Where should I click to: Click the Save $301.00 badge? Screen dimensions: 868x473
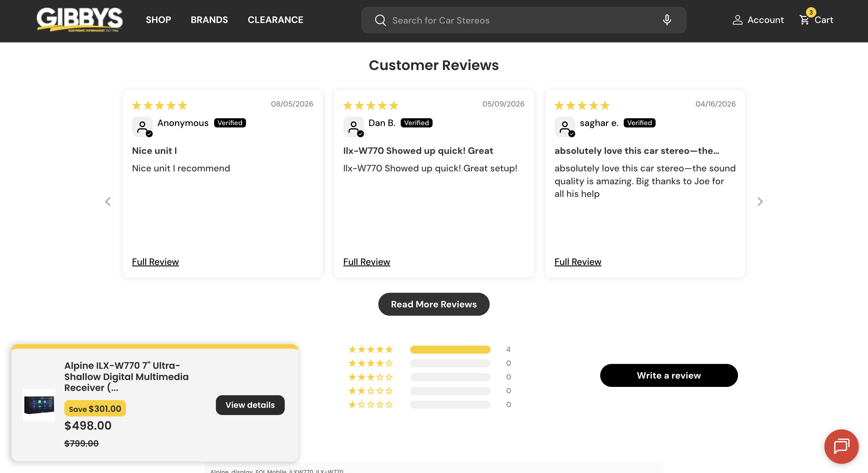[x=95, y=408]
